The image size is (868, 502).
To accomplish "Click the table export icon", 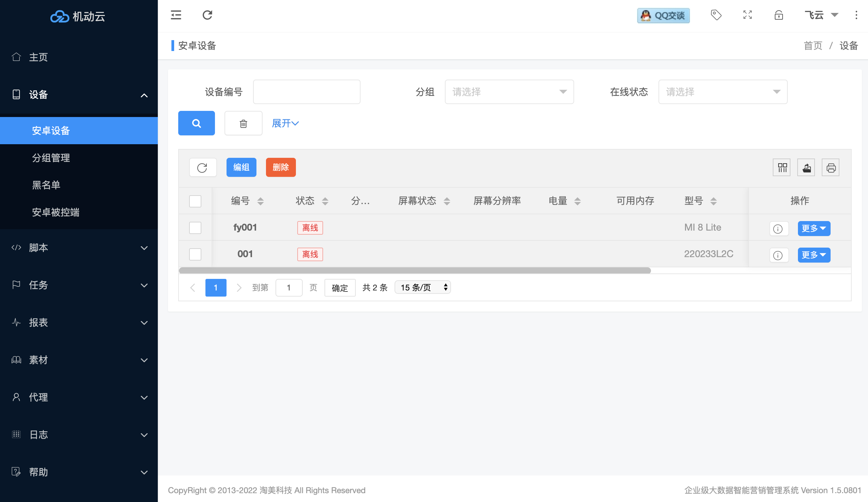I will coord(806,167).
